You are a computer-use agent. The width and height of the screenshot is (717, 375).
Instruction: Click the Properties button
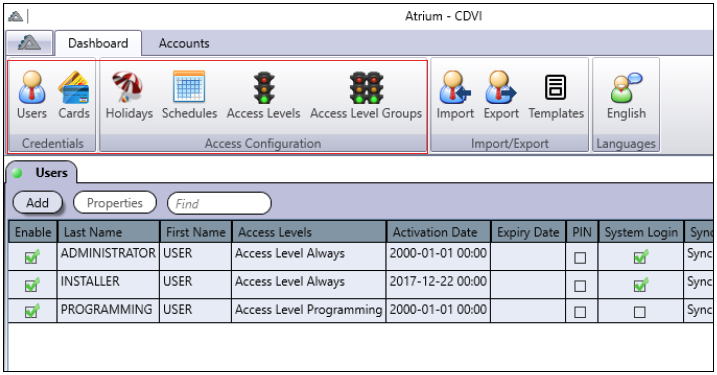point(115,203)
